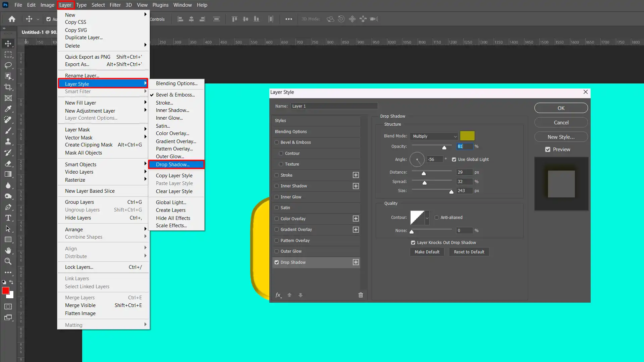Viewport: 644px width, 362px height.
Task: Expand the Delete submenu
Action: (103, 46)
